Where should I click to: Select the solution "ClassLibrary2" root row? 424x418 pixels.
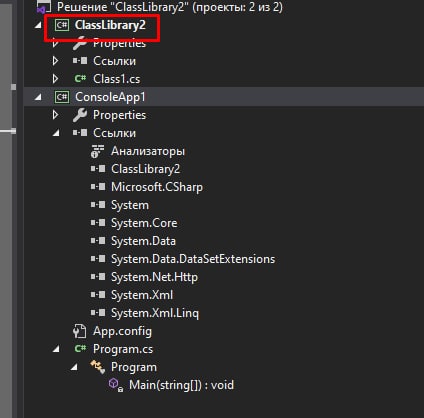point(170,7)
